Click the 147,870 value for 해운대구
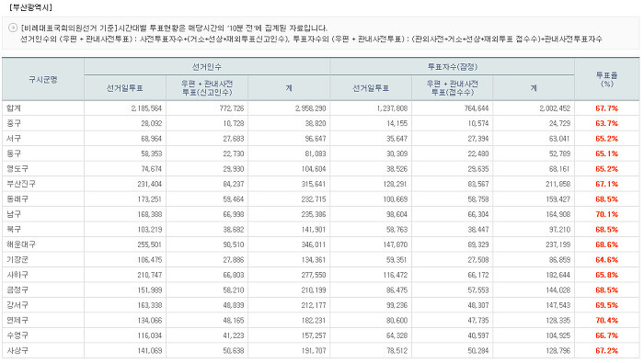 pyautogui.click(x=396, y=244)
